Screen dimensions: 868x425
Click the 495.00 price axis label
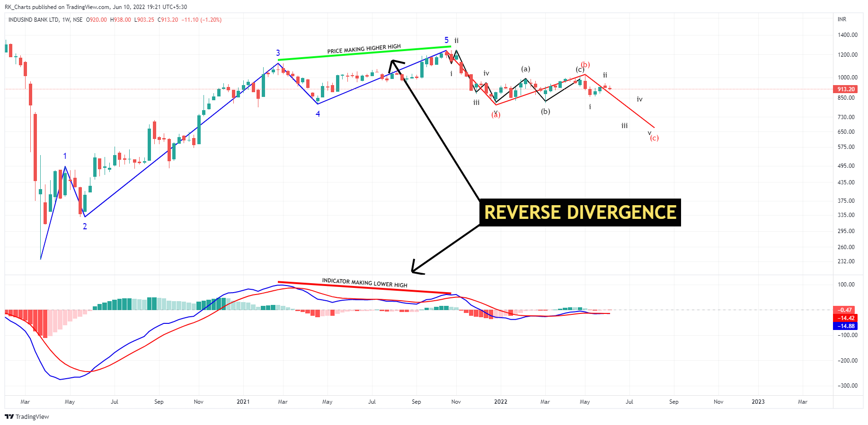click(846, 166)
